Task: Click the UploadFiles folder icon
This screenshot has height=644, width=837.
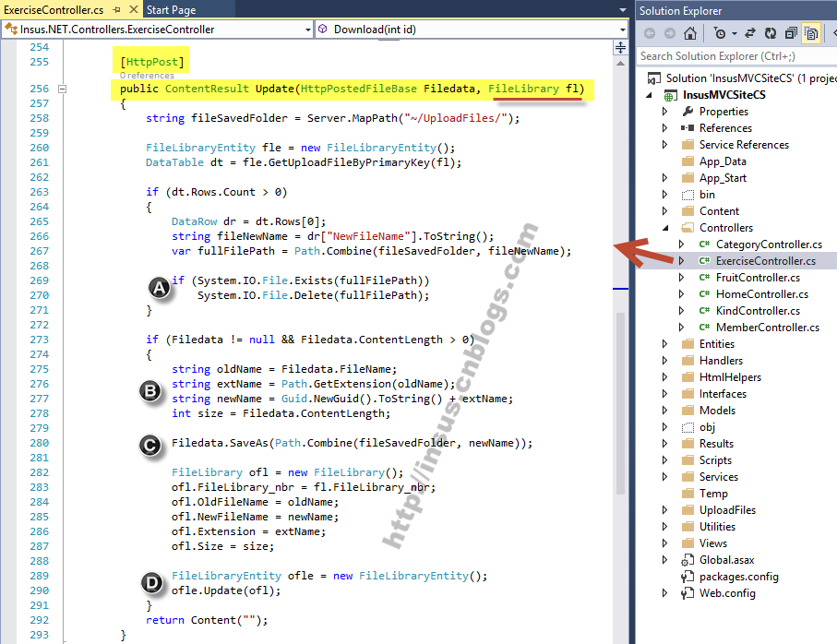Action: tap(688, 510)
